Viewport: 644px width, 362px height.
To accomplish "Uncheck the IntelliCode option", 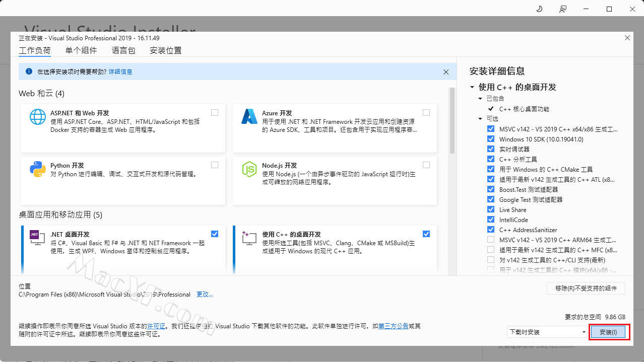I will pos(491,220).
